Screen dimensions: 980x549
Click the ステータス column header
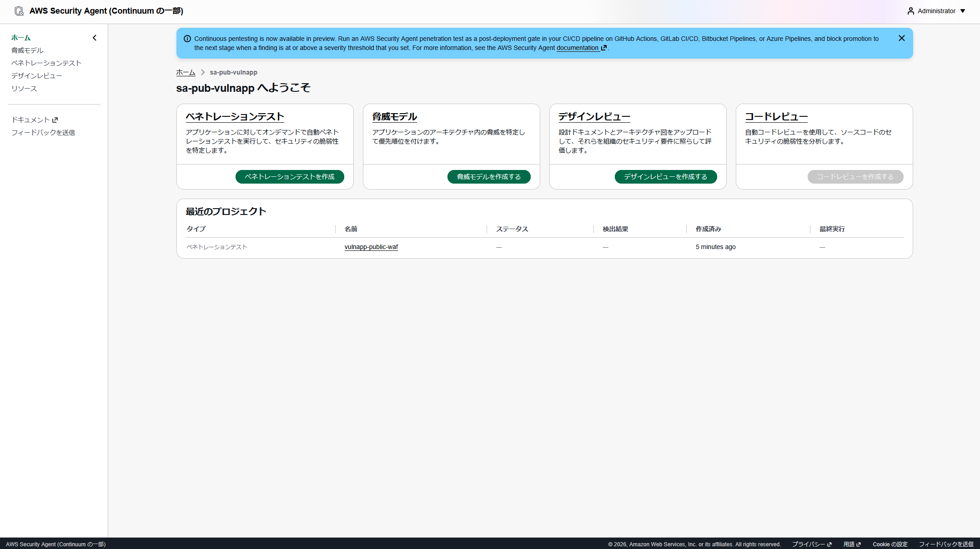(x=512, y=229)
